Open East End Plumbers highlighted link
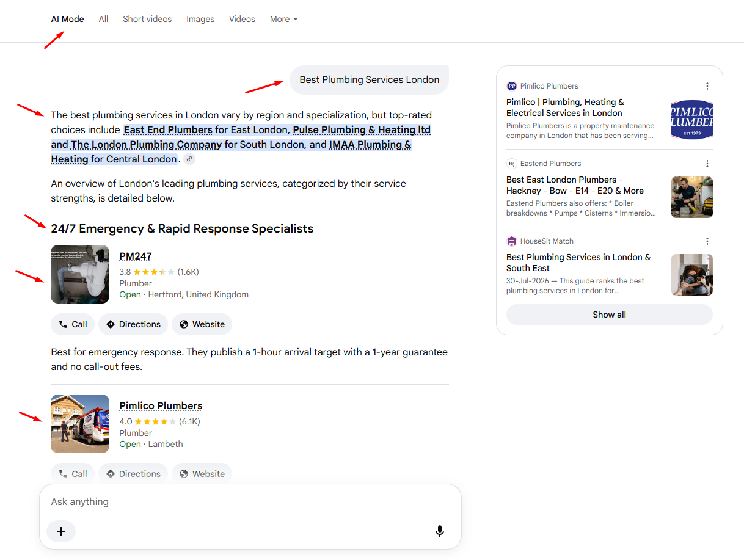This screenshot has height=560, width=744. [x=168, y=129]
